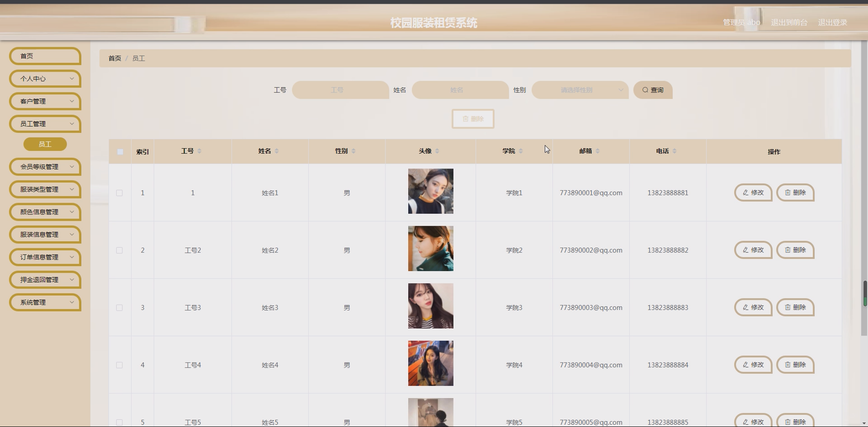
Task: Sort table by 电话 column arrows
Action: [x=674, y=151]
